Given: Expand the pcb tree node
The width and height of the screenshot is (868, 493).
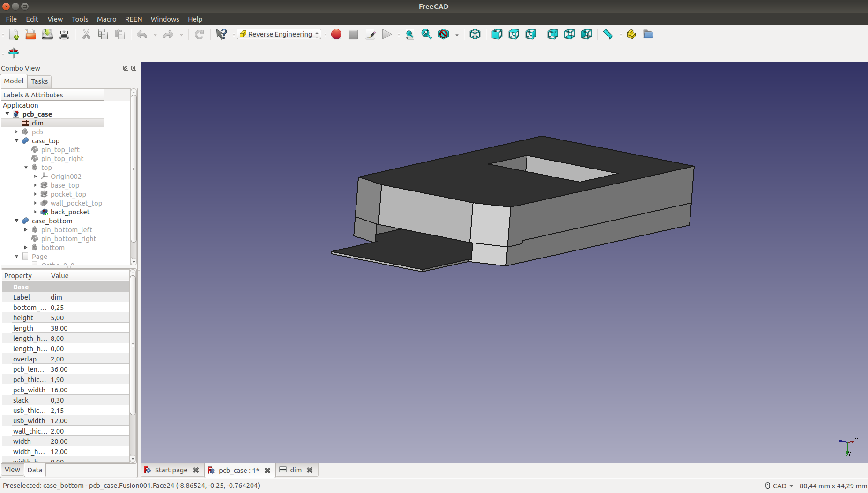Looking at the screenshot, I should coord(17,132).
